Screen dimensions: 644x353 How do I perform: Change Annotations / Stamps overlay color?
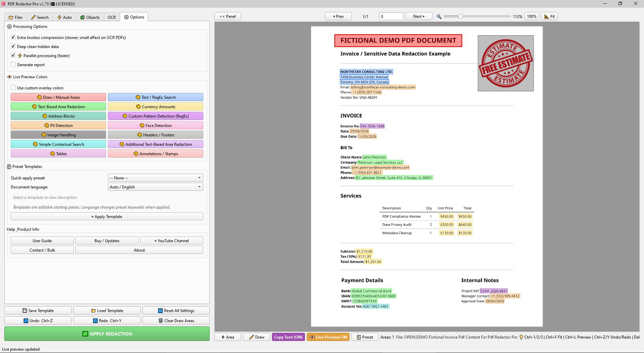(156, 154)
